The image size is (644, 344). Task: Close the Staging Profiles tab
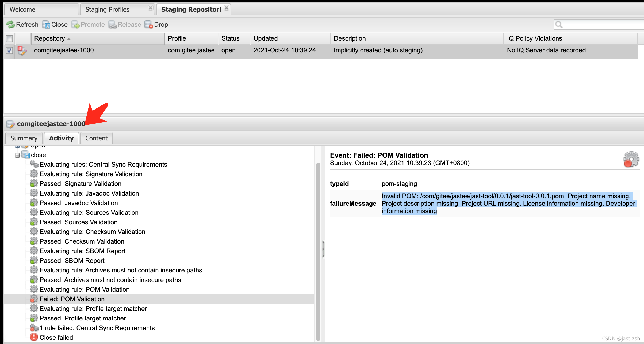click(x=151, y=8)
